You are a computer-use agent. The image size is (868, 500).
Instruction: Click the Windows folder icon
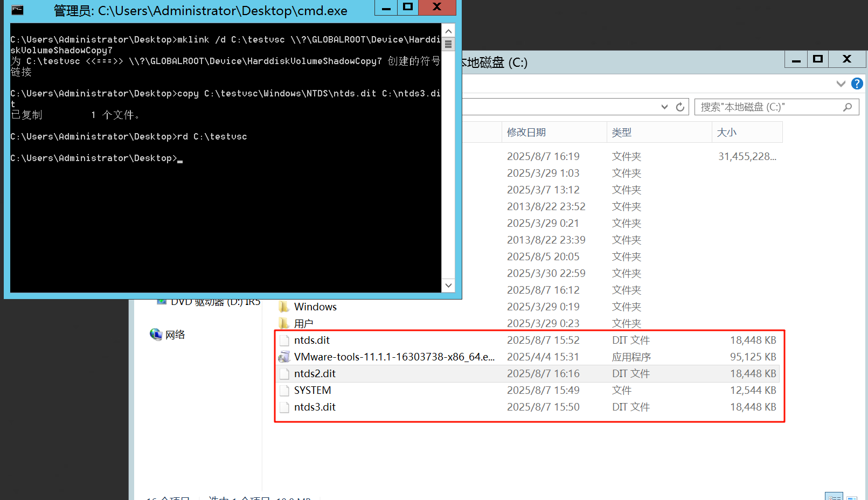pyautogui.click(x=284, y=307)
